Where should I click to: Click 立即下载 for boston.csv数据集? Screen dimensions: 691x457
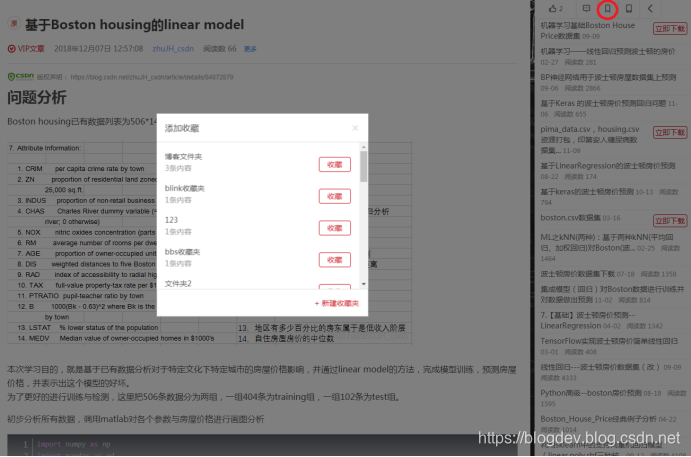[x=669, y=220]
